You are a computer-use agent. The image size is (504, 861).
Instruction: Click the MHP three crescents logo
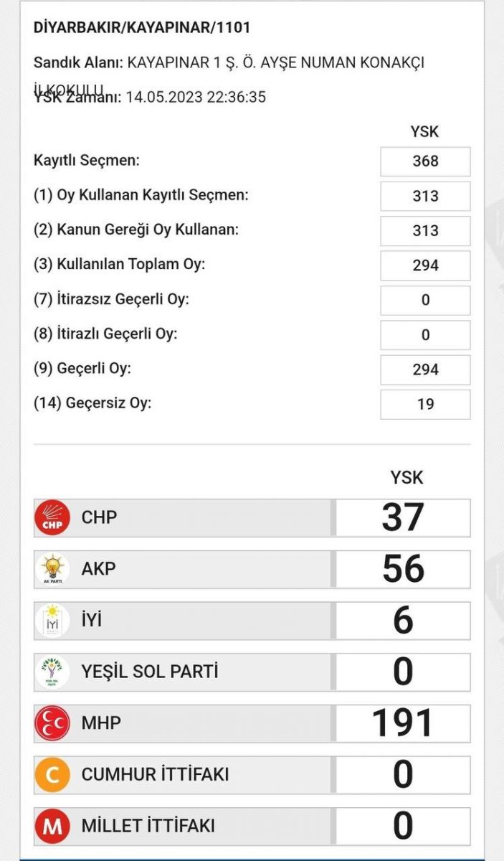coord(52,724)
